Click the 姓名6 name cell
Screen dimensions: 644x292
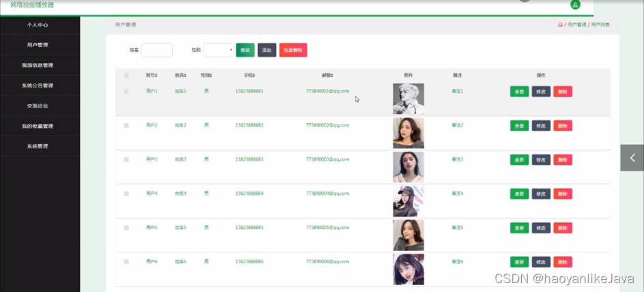(181, 262)
